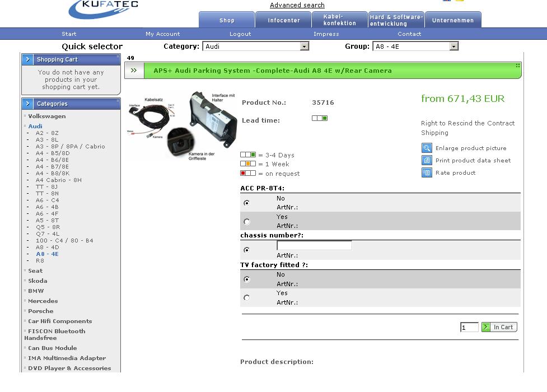Click the Kufatec logo
The height and width of the screenshot is (392, 547).
click(x=103, y=9)
